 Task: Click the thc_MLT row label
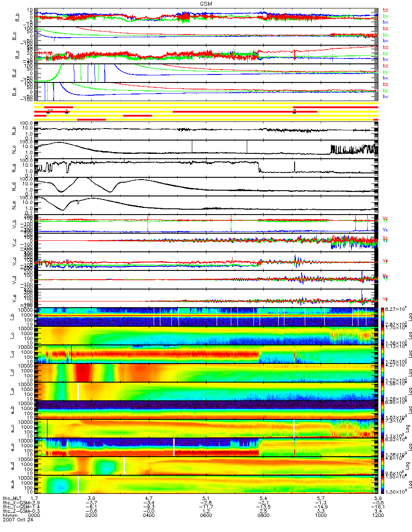(12, 497)
